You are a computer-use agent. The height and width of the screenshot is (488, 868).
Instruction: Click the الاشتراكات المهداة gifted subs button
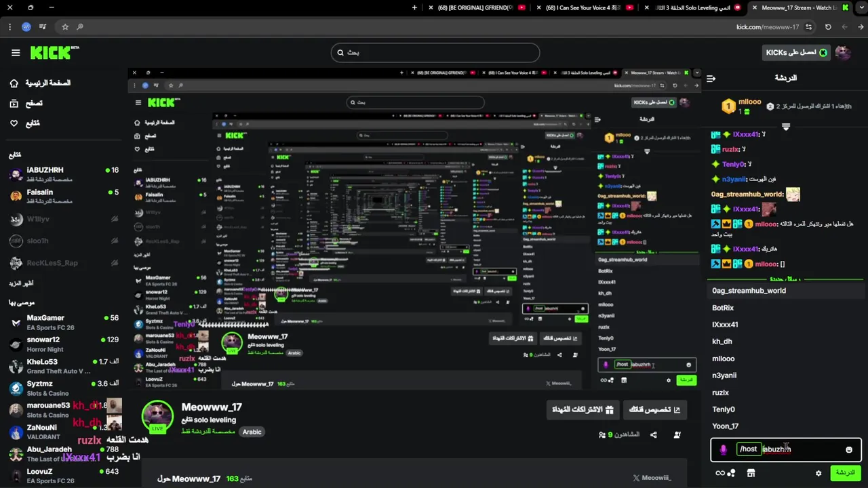tap(583, 409)
